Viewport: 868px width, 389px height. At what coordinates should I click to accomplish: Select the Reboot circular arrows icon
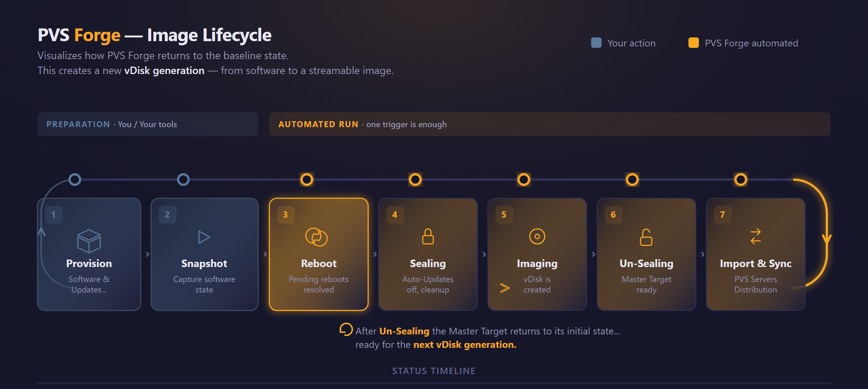coord(317,237)
